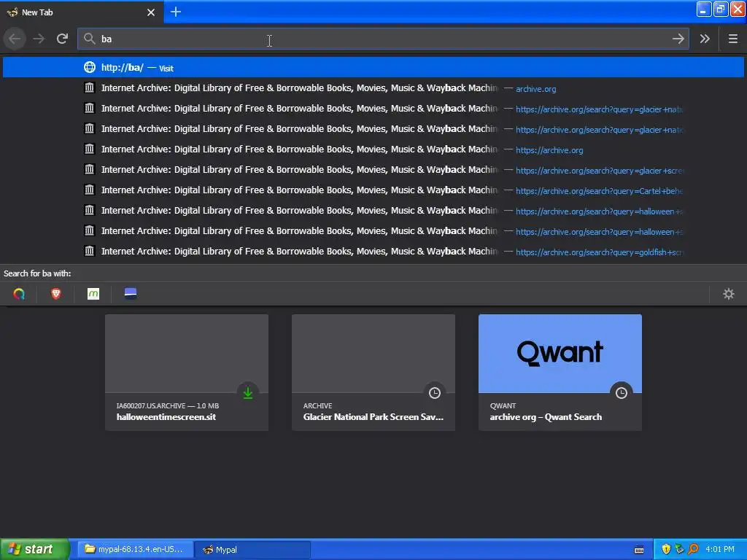Click the archive icon beside goldfish suggestion

[x=89, y=251]
